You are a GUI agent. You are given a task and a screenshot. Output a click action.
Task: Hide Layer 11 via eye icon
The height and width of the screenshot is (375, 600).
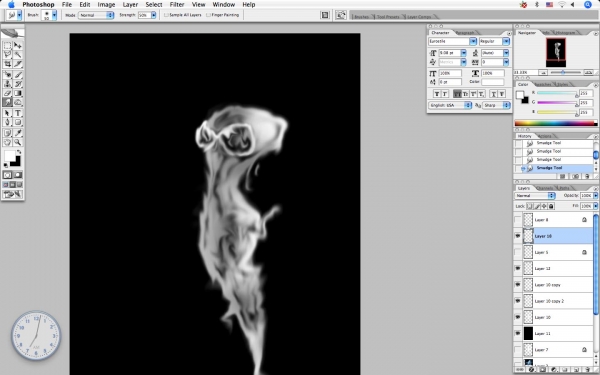tap(518, 333)
